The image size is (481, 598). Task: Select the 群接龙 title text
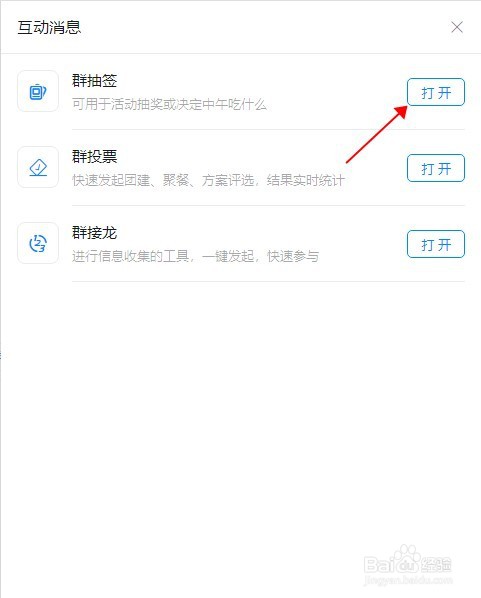(94, 233)
